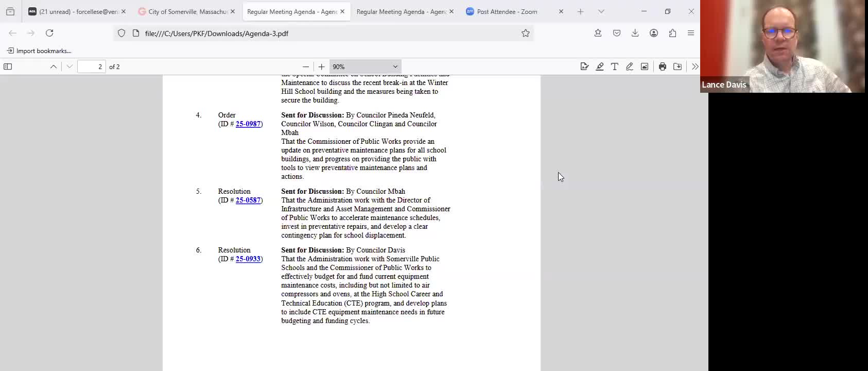Click the page number input field
The width and height of the screenshot is (868, 371).
(x=92, y=66)
